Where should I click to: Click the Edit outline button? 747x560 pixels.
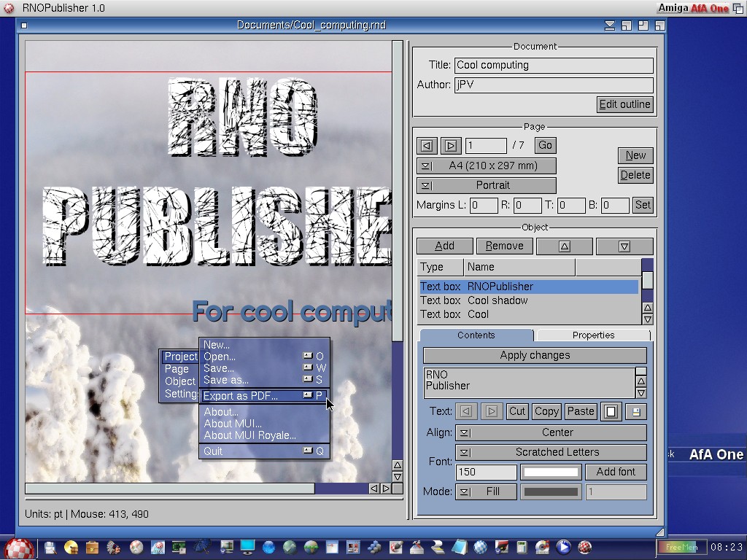pyautogui.click(x=624, y=104)
